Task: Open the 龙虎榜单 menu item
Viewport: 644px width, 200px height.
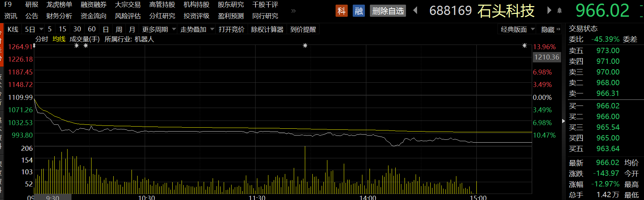Action: [x=59, y=5]
